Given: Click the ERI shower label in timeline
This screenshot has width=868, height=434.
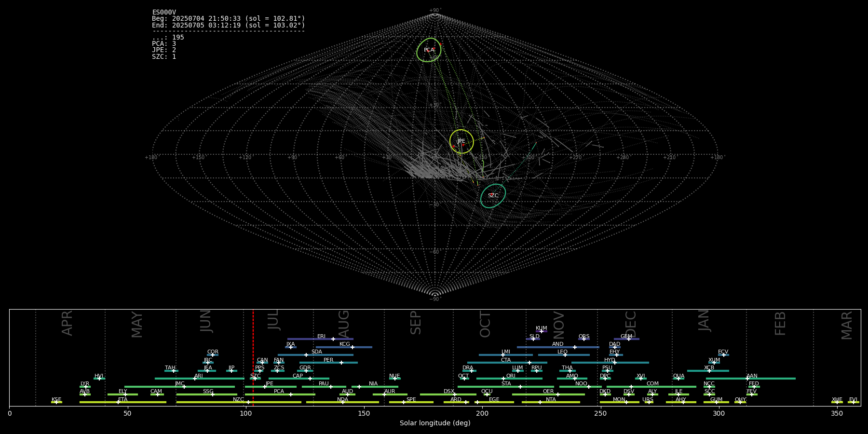Looking at the screenshot, I should click(322, 337).
